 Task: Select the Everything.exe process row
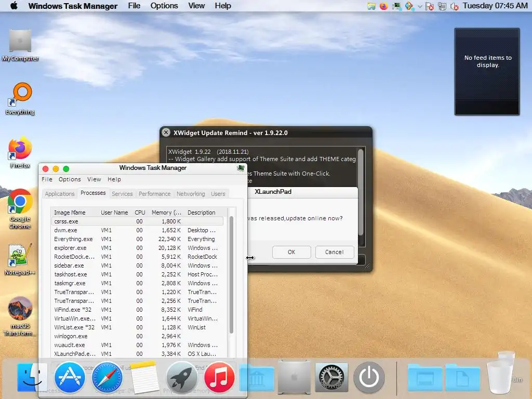[x=137, y=239]
